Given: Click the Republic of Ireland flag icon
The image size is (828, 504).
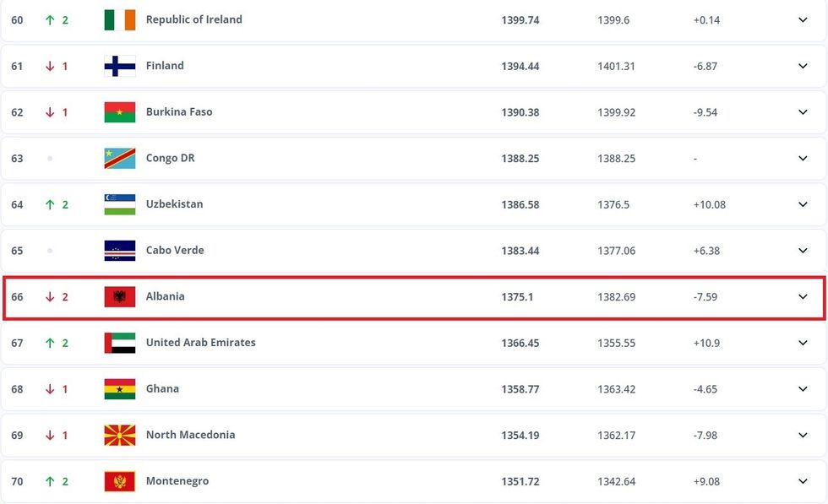Looking at the screenshot, I should coord(119,20).
